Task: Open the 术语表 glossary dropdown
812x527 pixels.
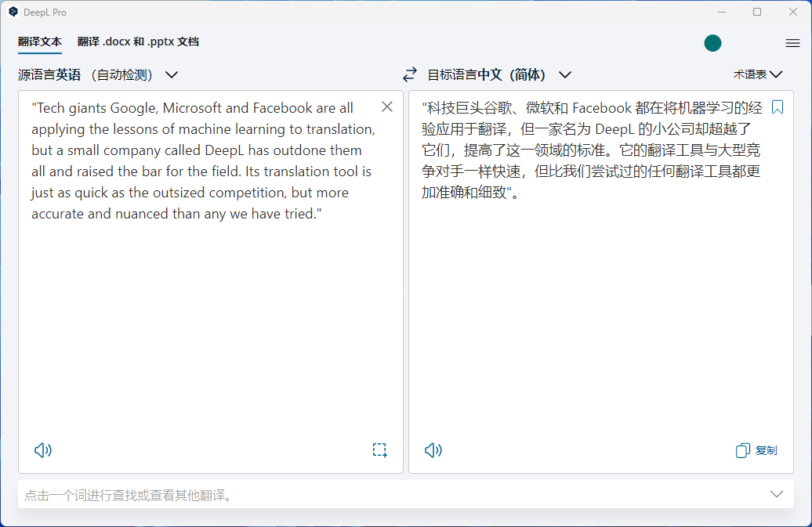Action: 758,74
